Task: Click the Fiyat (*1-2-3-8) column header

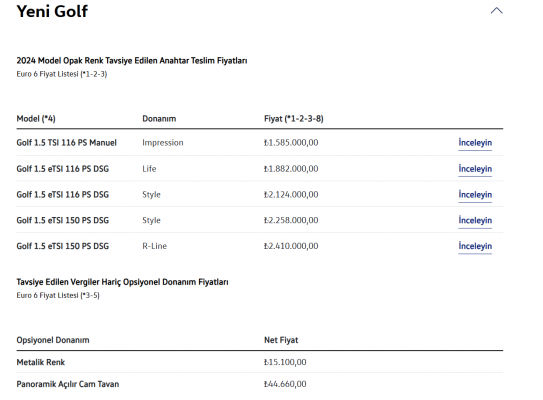Action: click(294, 119)
